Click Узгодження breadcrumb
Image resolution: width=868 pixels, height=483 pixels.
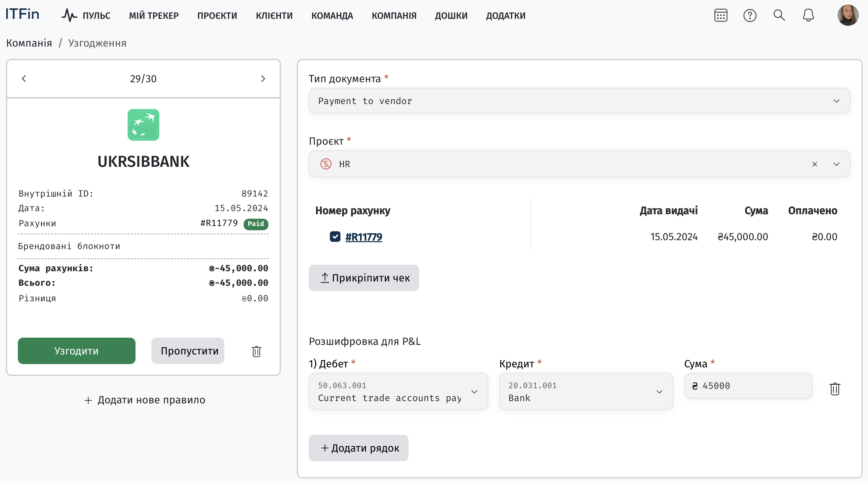point(98,43)
